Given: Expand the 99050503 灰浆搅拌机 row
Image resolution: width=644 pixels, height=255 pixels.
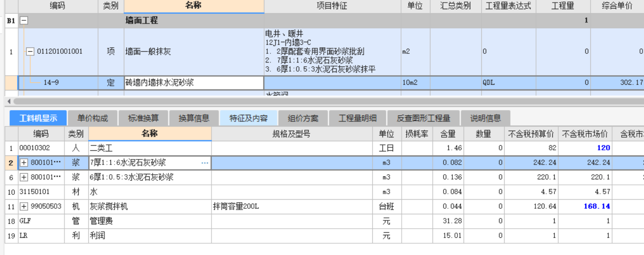Looking at the screenshot, I should (x=24, y=206).
